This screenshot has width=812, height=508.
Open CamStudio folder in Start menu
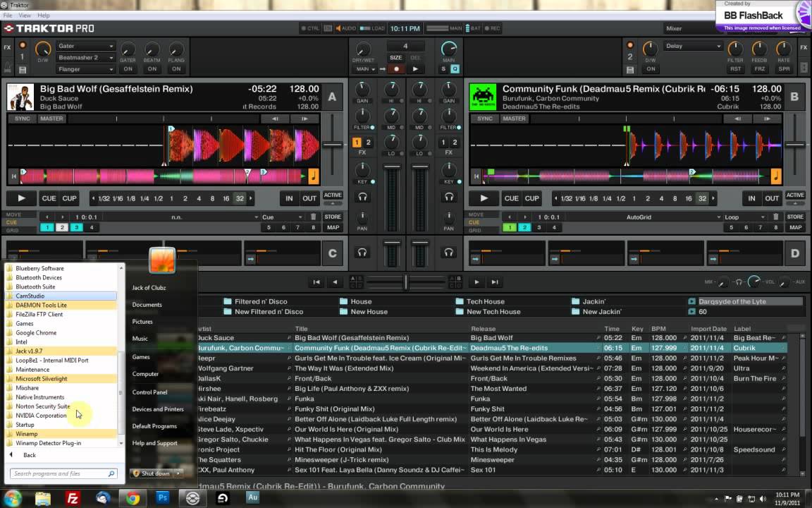click(61, 296)
